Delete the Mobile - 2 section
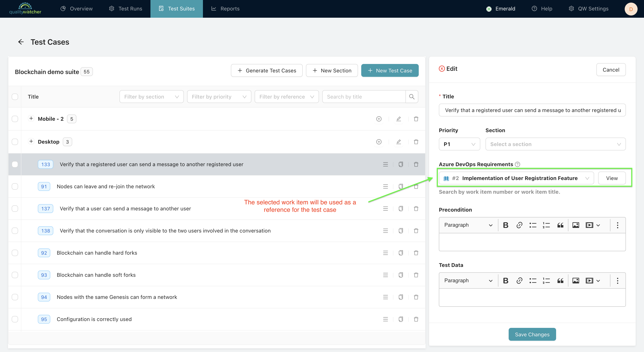 416,119
